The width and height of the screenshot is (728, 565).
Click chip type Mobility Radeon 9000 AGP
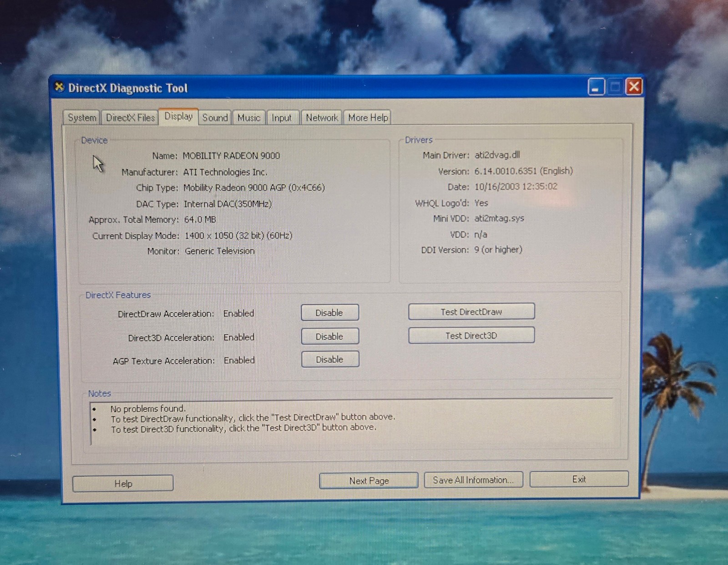click(x=254, y=187)
